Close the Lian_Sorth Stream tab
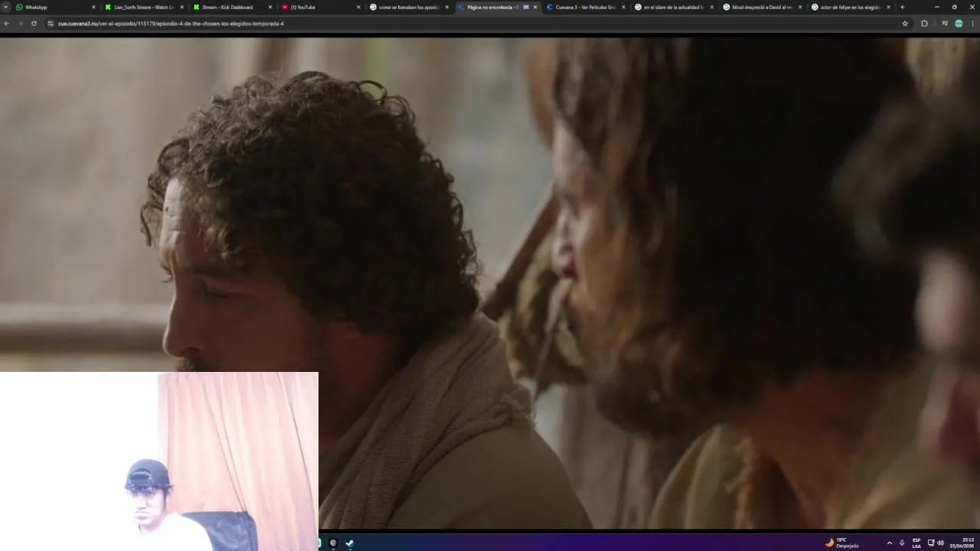Image resolution: width=980 pixels, height=551 pixels. (x=181, y=7)
